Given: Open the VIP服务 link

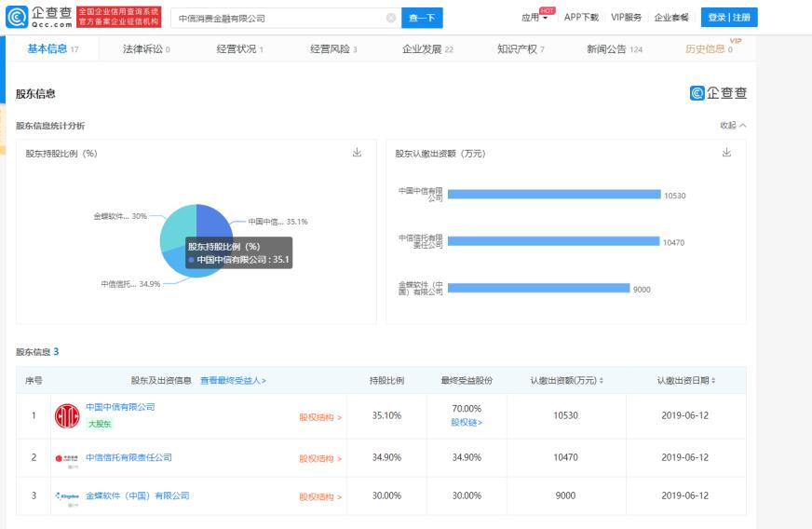Looking at the screenshot, I should pyautogui.click(x=626, y=18).
